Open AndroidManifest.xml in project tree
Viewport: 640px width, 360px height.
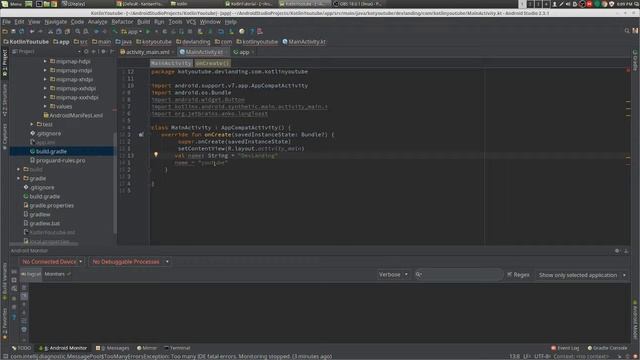coord(73,116)
